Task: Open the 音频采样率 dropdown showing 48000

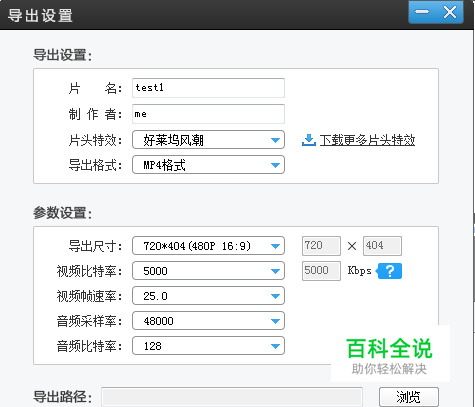Action: click(208, 321)
